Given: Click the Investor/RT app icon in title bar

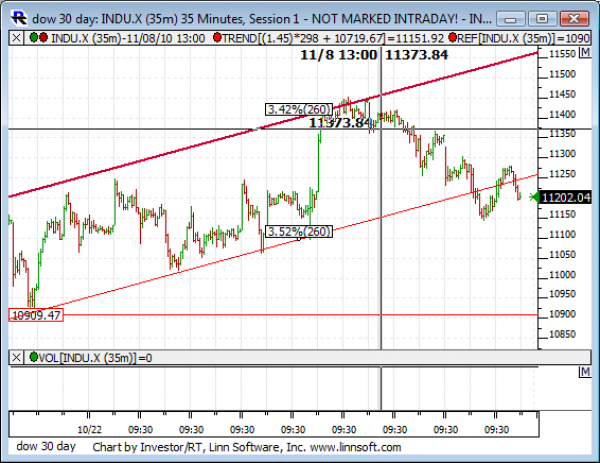Looking at the screenshot, I should click(x=18, y=18).
